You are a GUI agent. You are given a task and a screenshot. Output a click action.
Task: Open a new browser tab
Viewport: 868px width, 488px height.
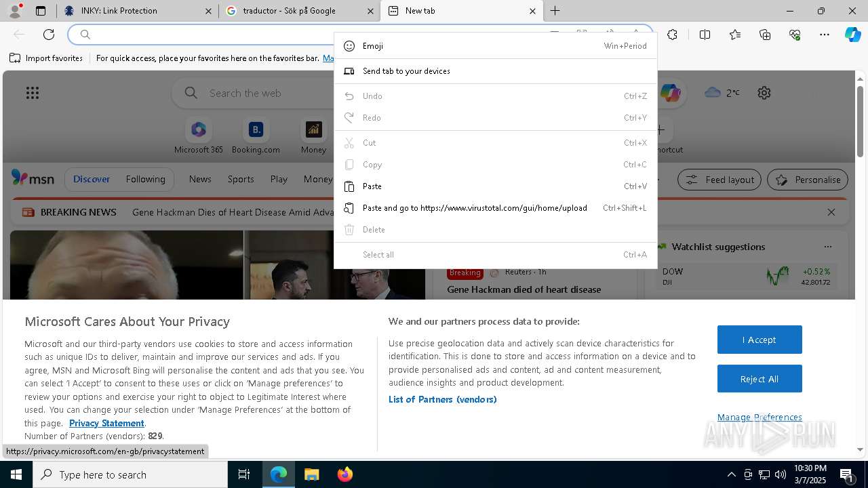tap(555, 11)
